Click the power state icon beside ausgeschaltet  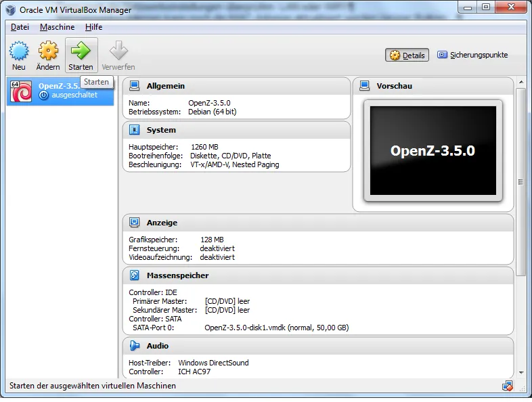[43, 95]
